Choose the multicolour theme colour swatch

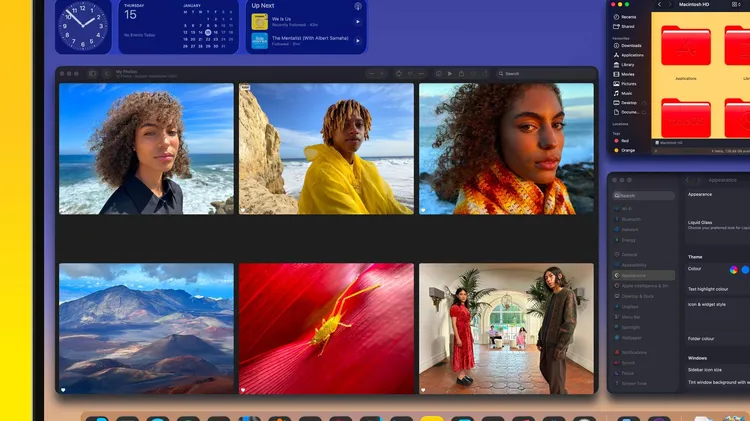pyautogui.click(x=734, y=269)
